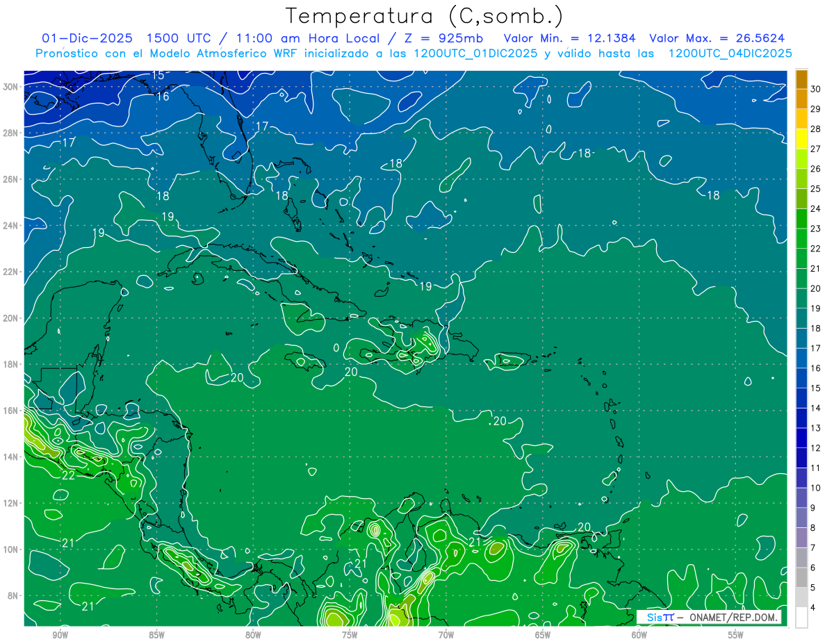834x644 pixels.
Task: Click the legend scale value "7"
Action: click(x=814, y=547)
